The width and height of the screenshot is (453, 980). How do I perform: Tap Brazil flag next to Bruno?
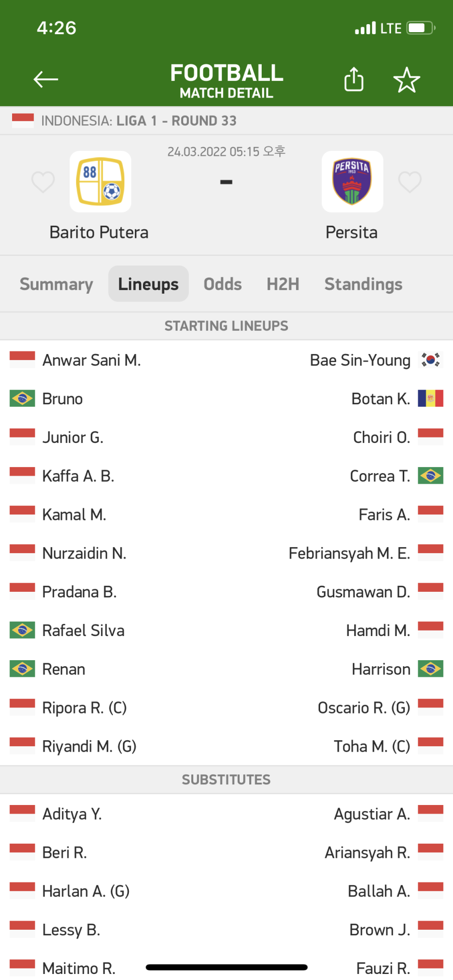22,398
